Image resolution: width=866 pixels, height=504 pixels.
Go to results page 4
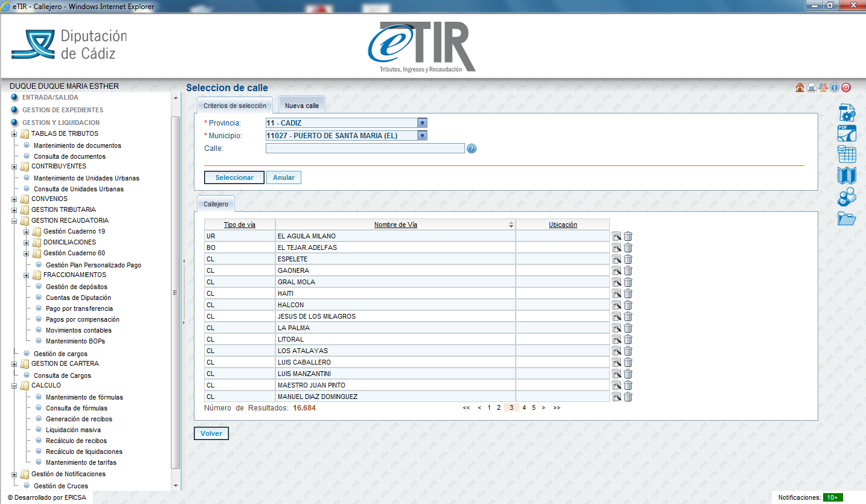(524, 408)
